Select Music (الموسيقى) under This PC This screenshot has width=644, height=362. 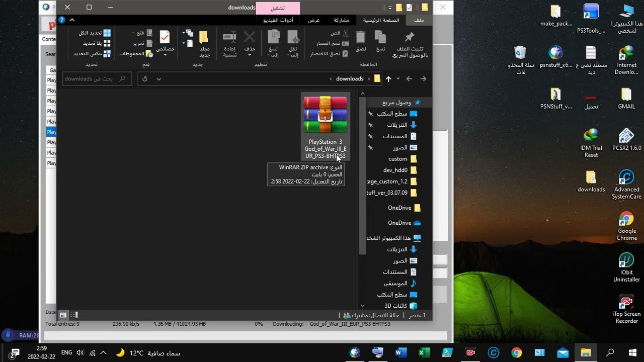pos(400,283)
